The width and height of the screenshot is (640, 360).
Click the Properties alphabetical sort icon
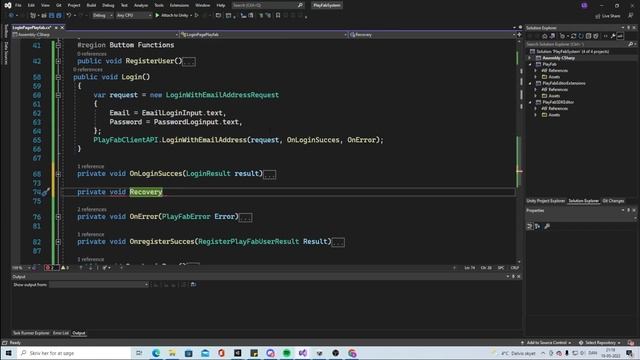538,226
